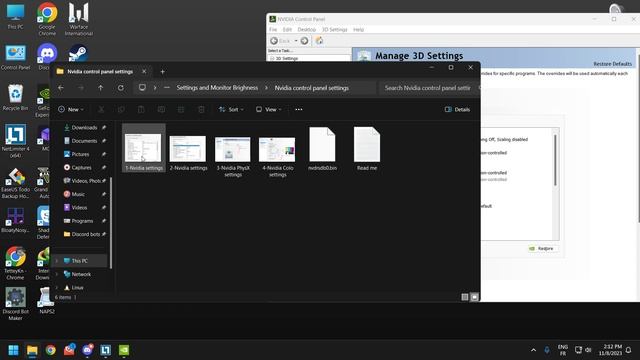Click the Search Nvidia control panel field
Image resolution: width=640 pixels, height=360 pixels.
pos(429,88)
